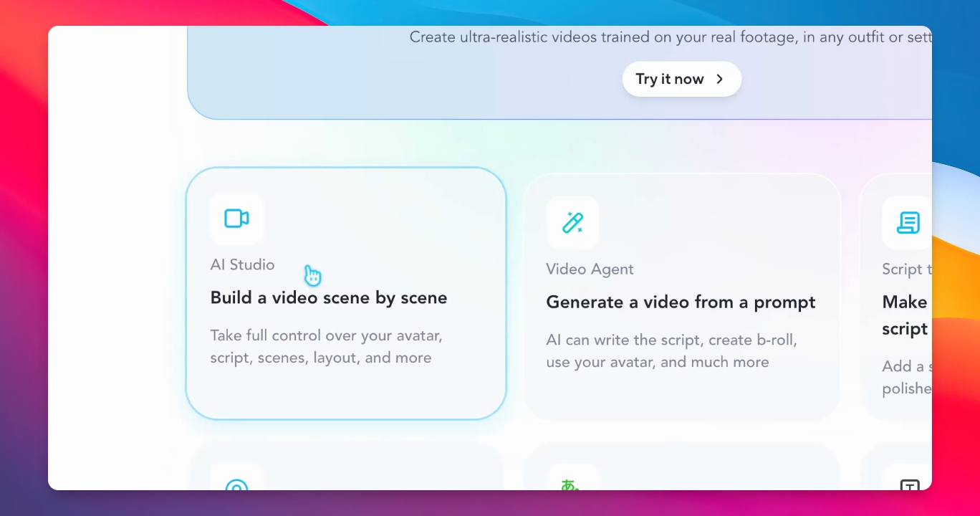Click the black text box icon
The width and height of the screenshot is (980, 516).
909,486
